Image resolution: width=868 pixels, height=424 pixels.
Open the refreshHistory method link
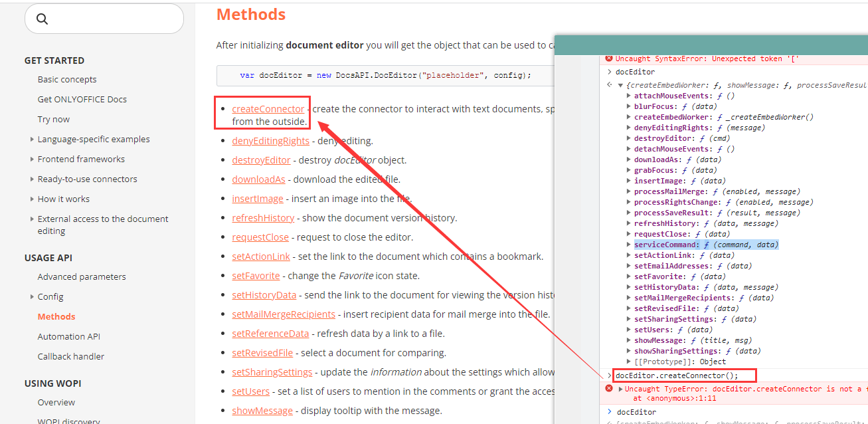[x=263, y=217]
